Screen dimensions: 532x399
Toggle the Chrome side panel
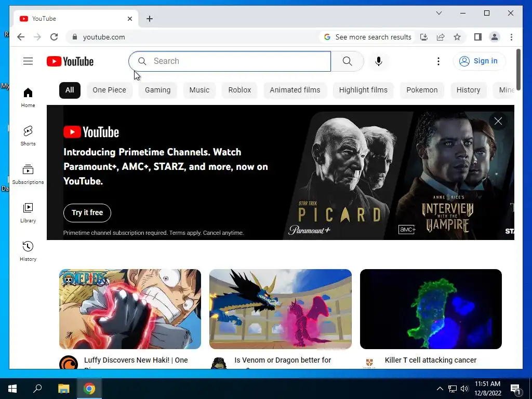point(478,37)
